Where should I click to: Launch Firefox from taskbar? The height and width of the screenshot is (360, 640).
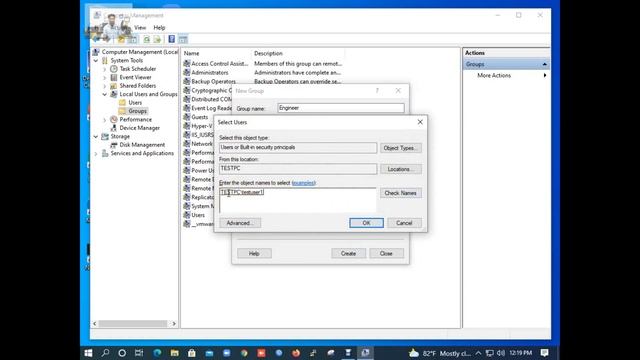pos(296,353)
